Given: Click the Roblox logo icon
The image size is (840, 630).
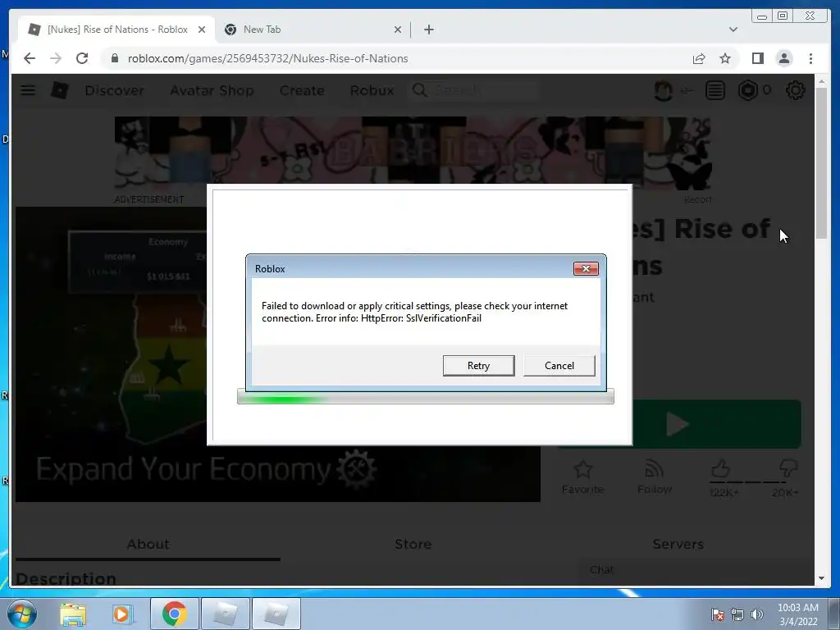Looking at the screenshot, I should point(59,90).
